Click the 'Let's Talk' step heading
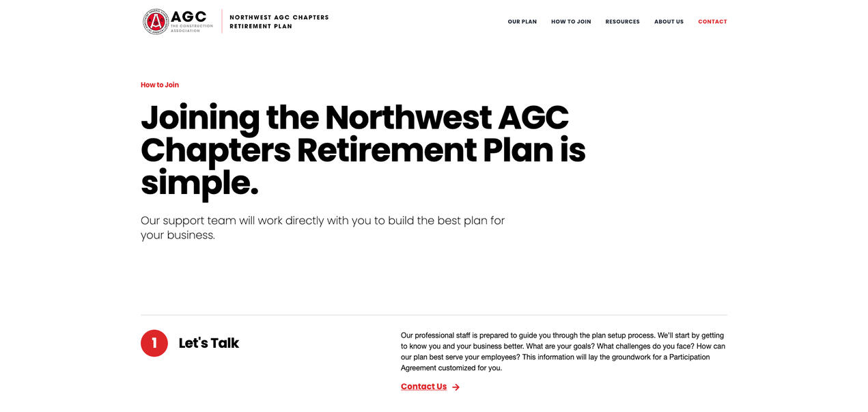 [x=209, y=343]
